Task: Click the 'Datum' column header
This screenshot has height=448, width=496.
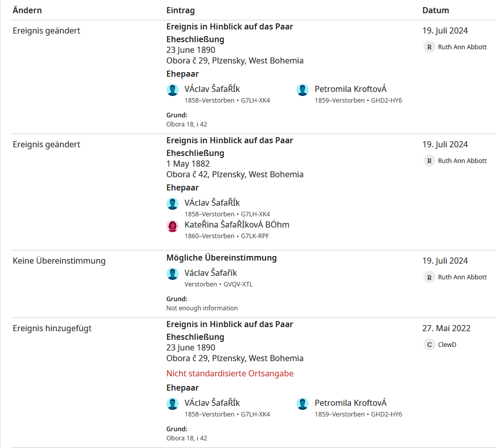Action: tap(435, 10)
